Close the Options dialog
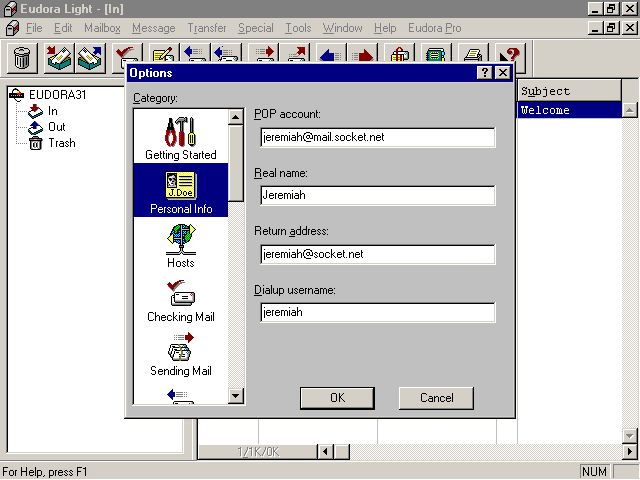Viewport: 640px width, 480px height. (503, 73)
